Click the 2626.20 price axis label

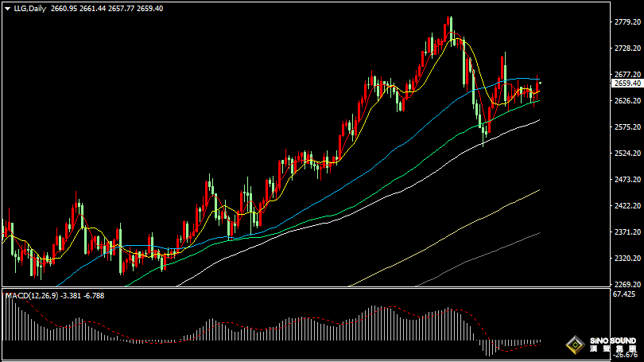[x=627, y=101]
